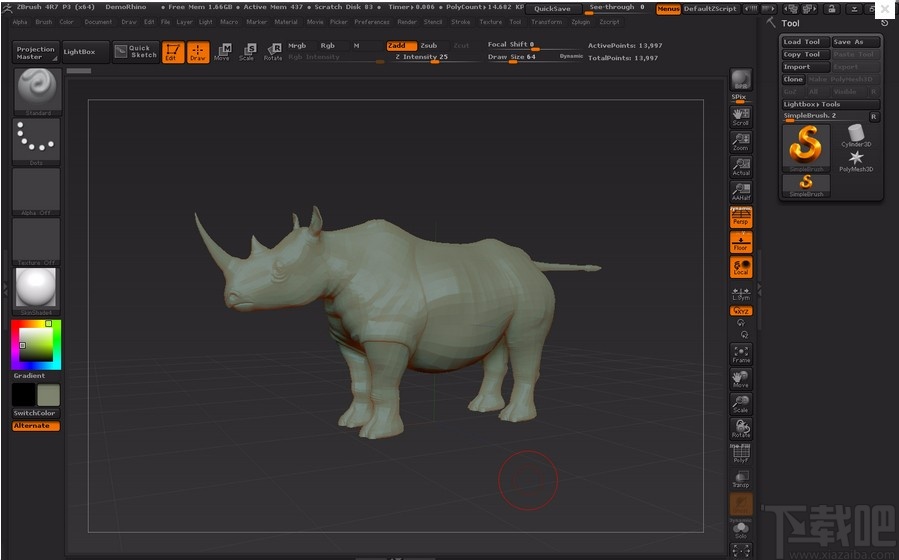Click the right shelf Move view icon
899x560 pixels.
[741, 379]
